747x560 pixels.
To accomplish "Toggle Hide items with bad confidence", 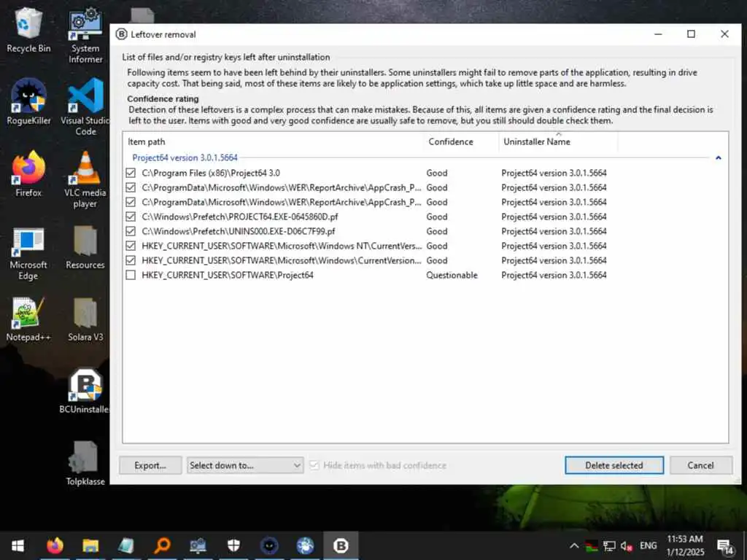I will [x=314, y=465].
